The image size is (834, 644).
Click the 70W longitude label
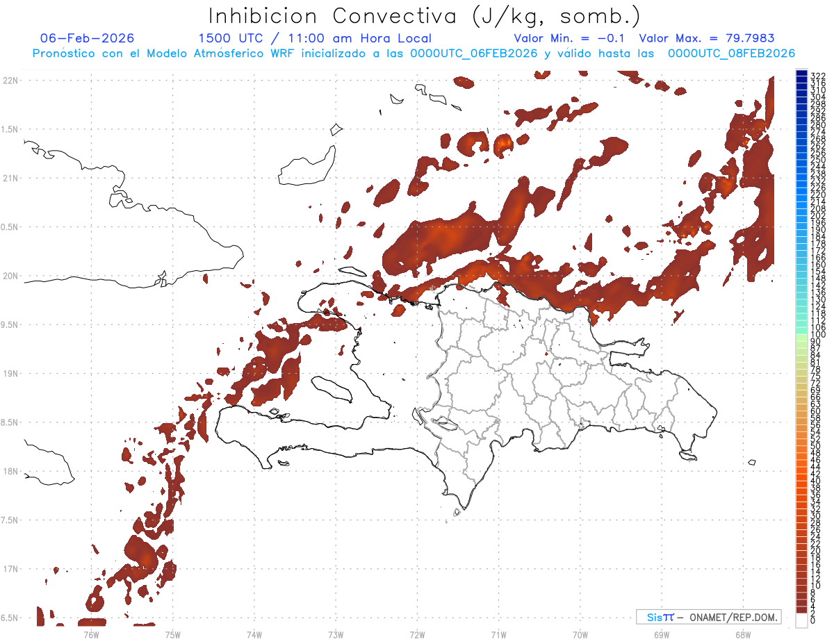(x=580, y=634)
